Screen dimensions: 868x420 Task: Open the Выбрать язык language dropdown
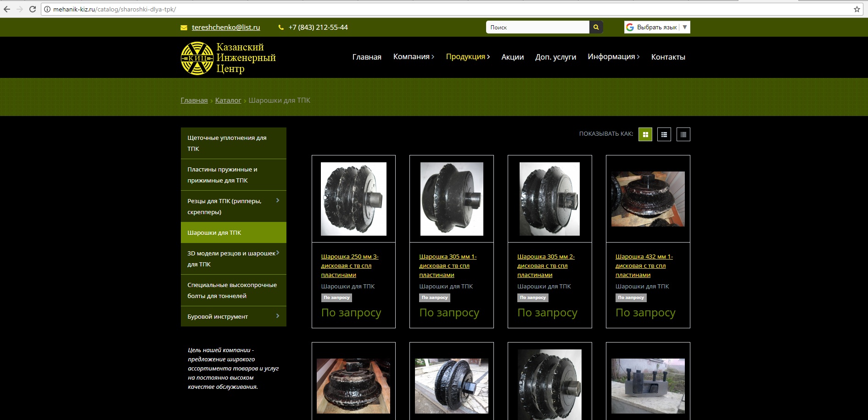(657, 27)
